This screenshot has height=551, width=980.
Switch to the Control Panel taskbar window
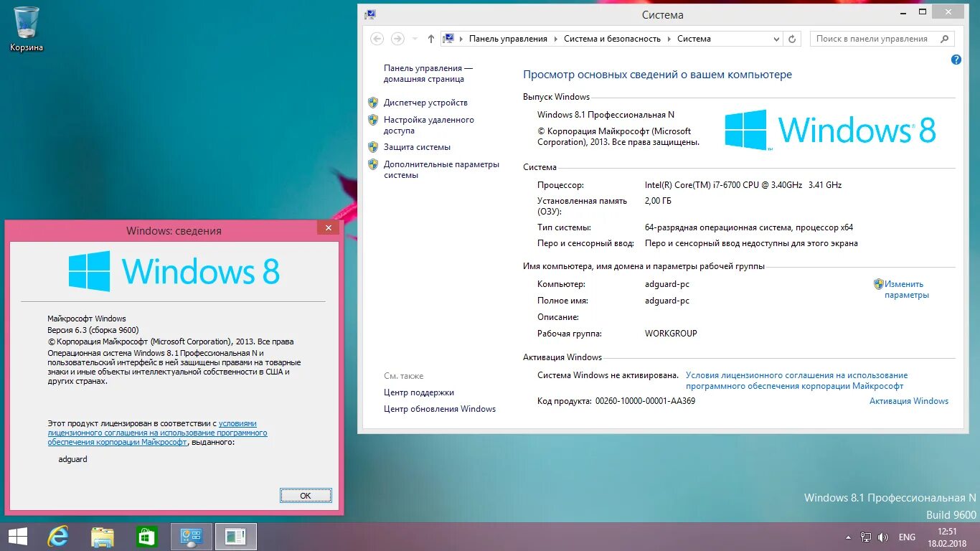(x=192, y=537)
